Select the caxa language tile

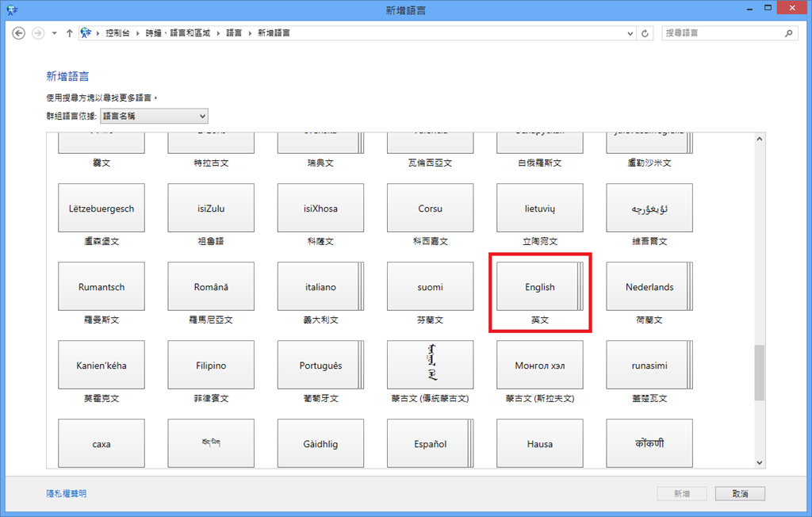[101, 443]
